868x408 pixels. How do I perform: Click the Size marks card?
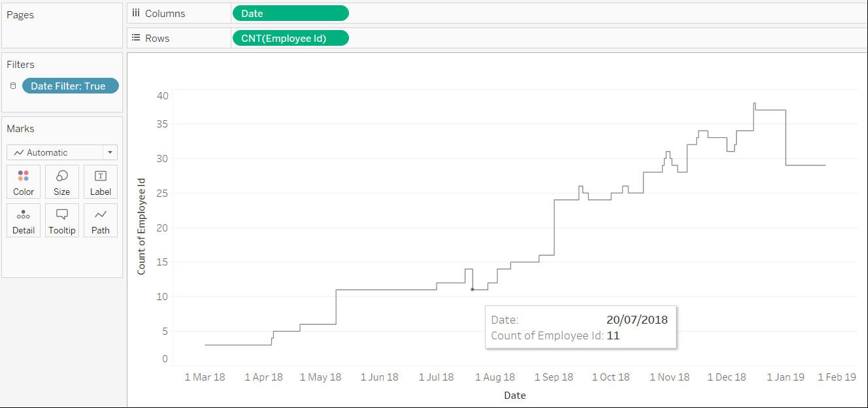coord(62,182)
